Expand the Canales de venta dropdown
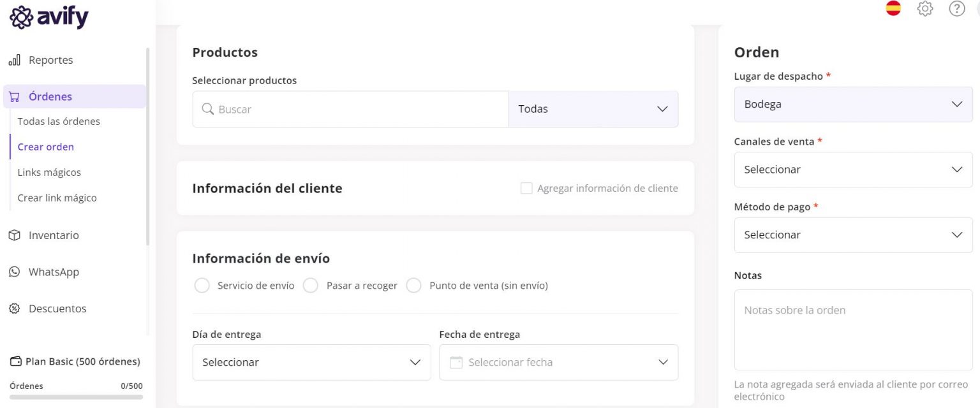 pos(853,170)
